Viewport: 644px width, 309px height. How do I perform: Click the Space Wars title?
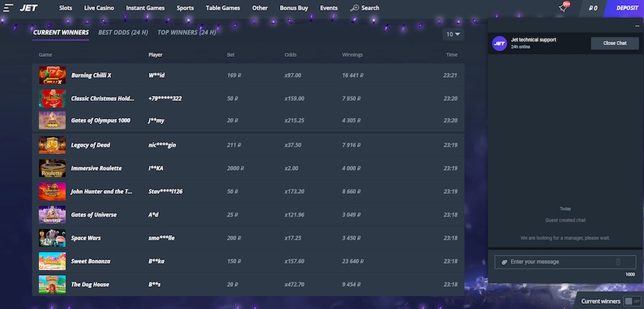click(86, 238)
